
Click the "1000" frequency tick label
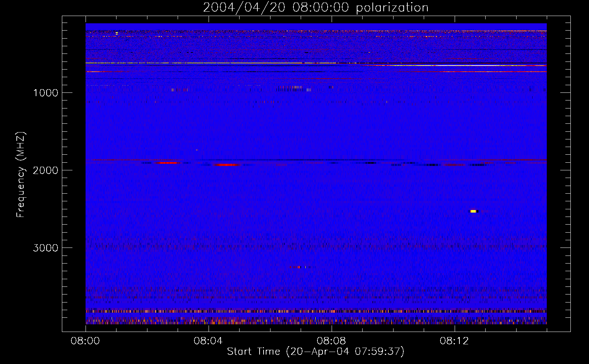pos(46,93)
